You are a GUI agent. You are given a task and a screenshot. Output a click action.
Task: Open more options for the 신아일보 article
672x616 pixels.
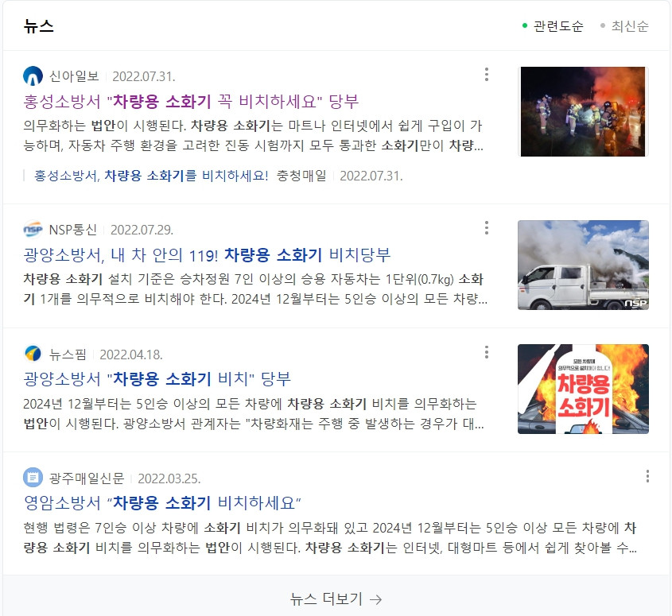(x=487, y=75)
